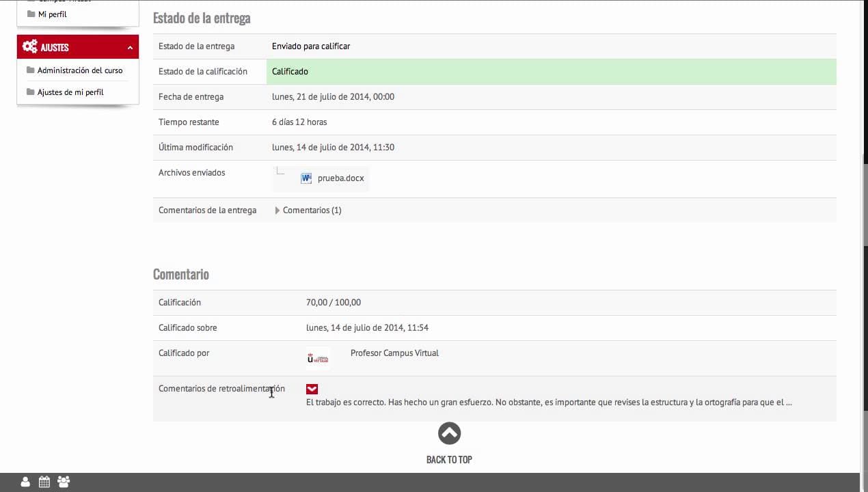Select 'lunes, 14 de julio de 2014, 11:54'
Viewport: 868px width, 492px height.
(x=367, y=328)
